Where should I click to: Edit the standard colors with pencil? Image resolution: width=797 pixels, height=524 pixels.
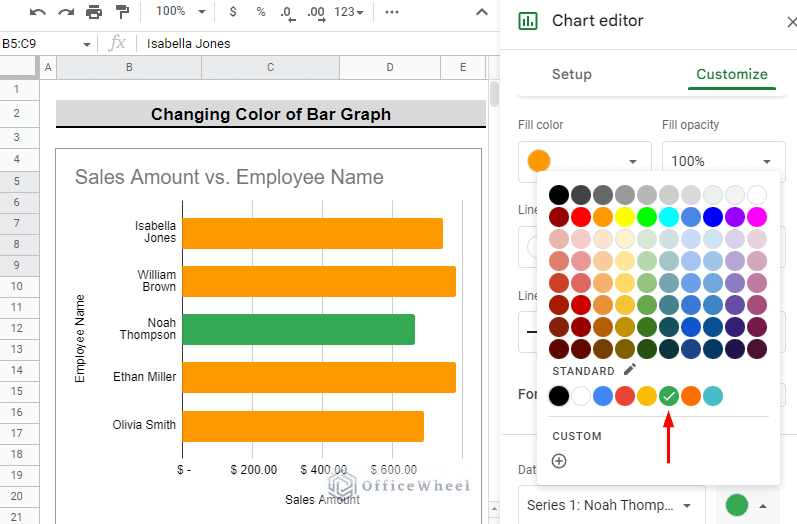click(x=630, y=369)
